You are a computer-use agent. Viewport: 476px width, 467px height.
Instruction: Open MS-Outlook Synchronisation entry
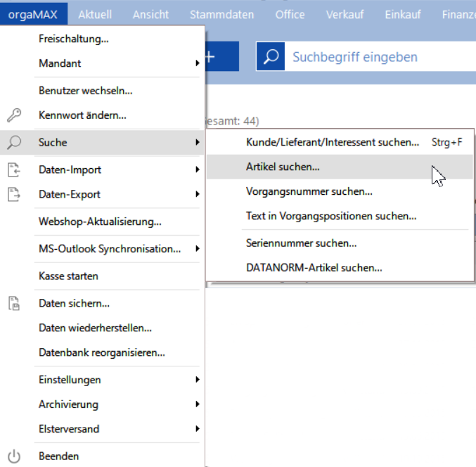coord(102,249)
